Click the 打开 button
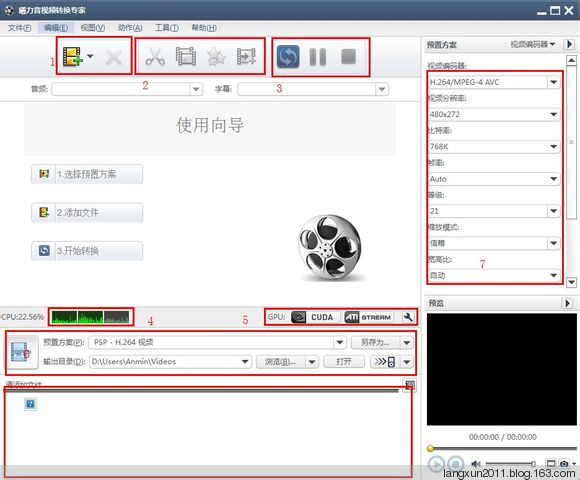Viewport: 580px width, 480px height. coord(344,361)
